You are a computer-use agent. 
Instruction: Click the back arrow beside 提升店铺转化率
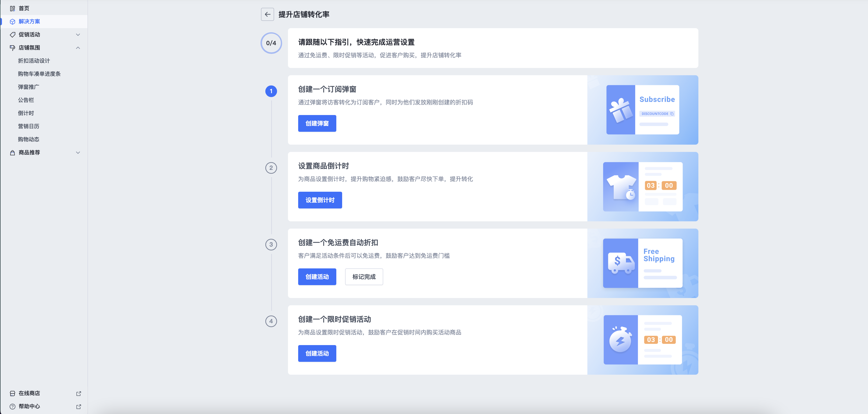point(268,15)
